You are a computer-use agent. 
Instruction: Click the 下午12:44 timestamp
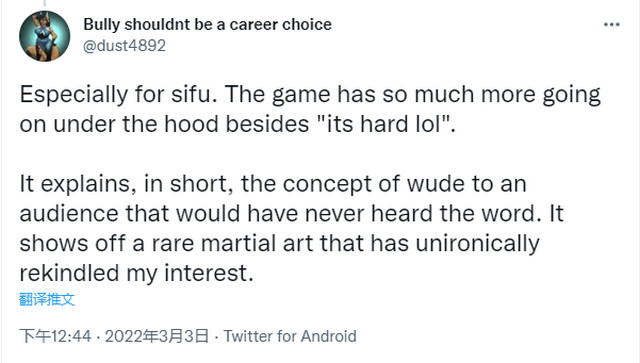56,336
